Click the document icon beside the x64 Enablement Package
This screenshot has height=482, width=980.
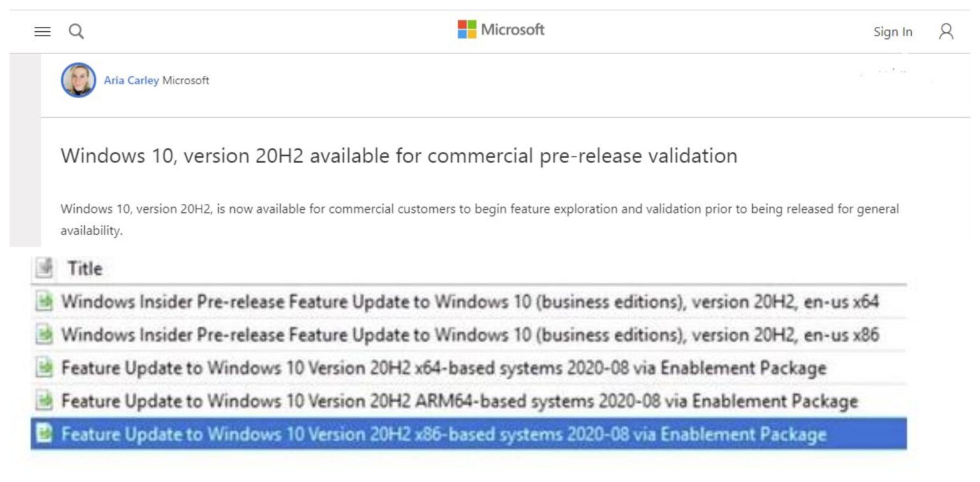(x=43, y=368)
